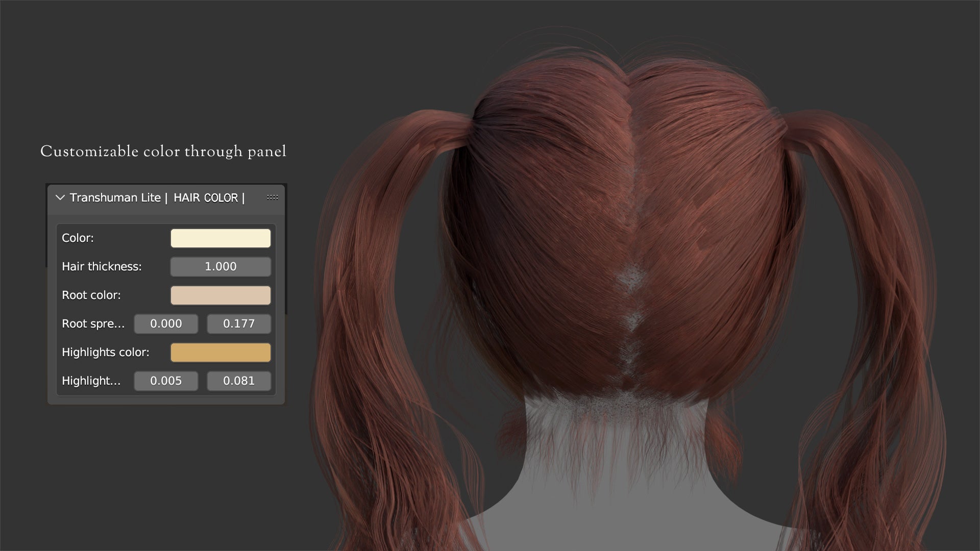The width and height of the screenshot is (980, 551).
Task: Click the HAIR COLOR panel header title
Action: [x=157, y=198]
